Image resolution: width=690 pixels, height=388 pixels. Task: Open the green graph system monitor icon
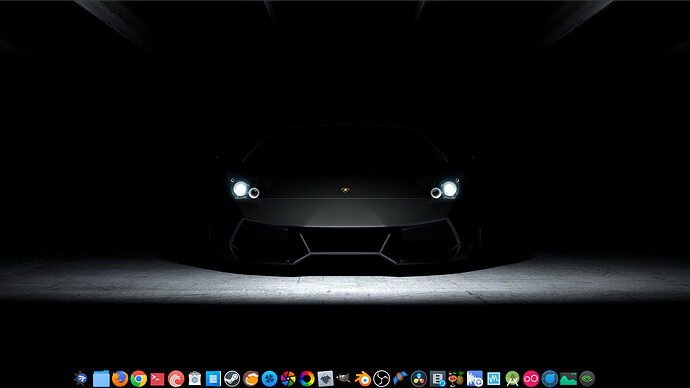point(569,378)
